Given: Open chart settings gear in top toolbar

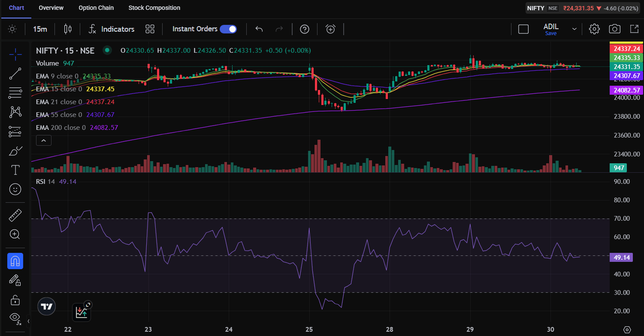Looking at the screenshot, I should click(x=594, y=29).
